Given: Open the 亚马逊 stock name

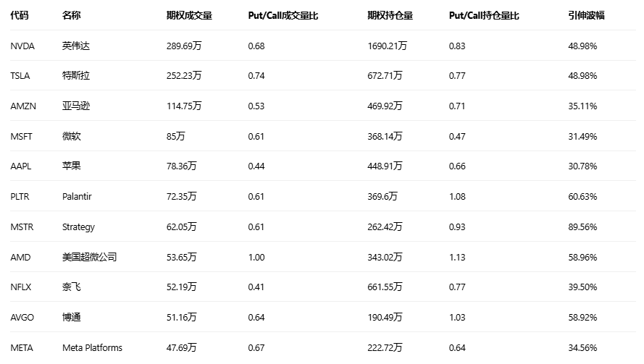Looking at the screenshot, I should click(76, 106).
